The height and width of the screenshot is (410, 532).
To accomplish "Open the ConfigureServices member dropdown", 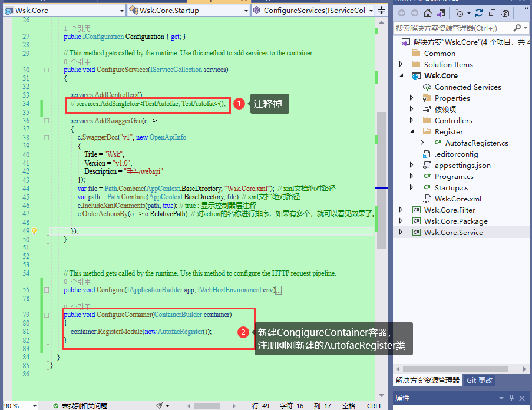I will (x=371, y=11).
